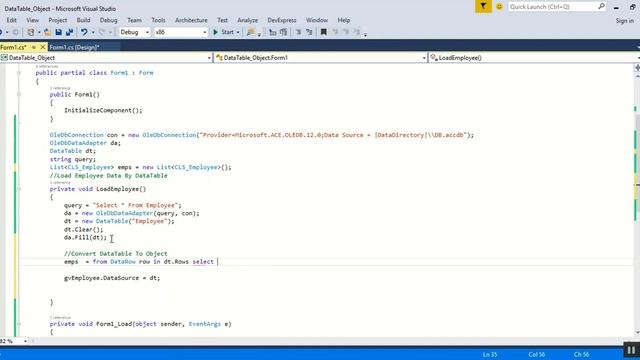Click the 'Col 56' status bar entry

(x=536, y=354)
